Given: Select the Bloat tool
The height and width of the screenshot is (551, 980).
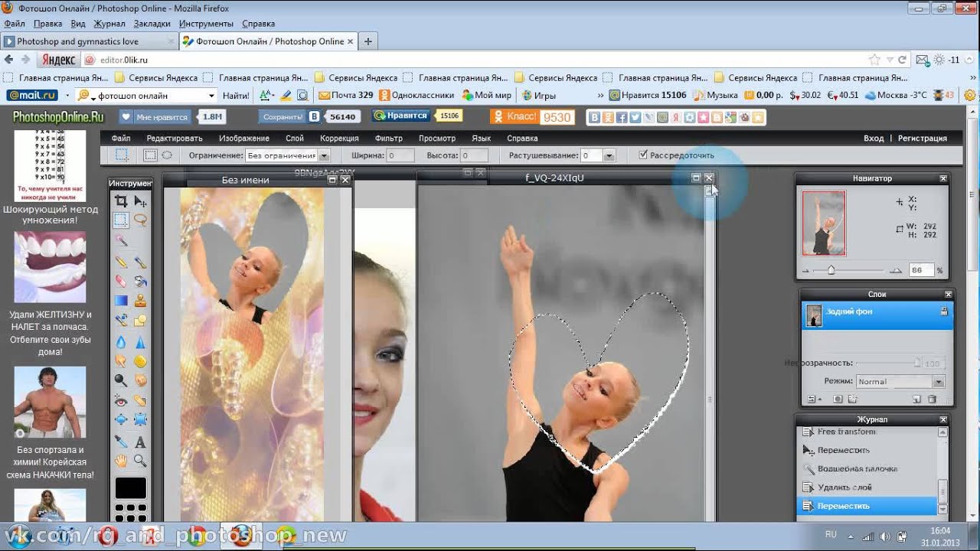Looking at the screenshot, I should tap(121, 419).
